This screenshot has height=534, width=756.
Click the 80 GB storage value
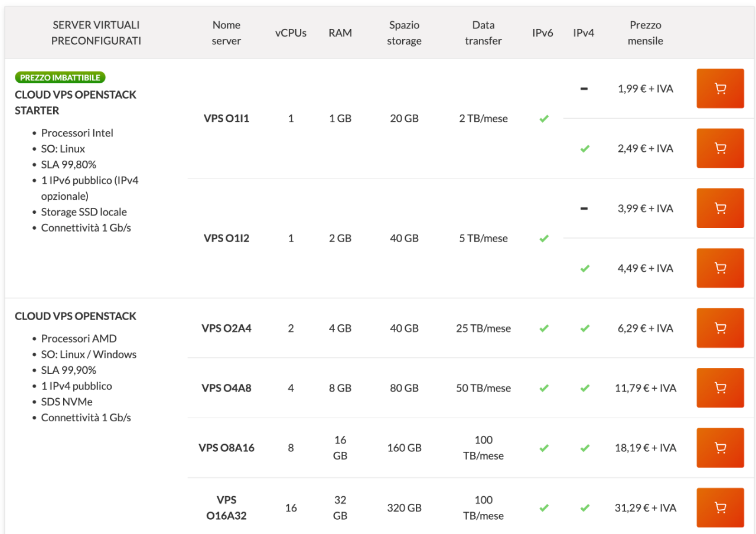(404, 388)
